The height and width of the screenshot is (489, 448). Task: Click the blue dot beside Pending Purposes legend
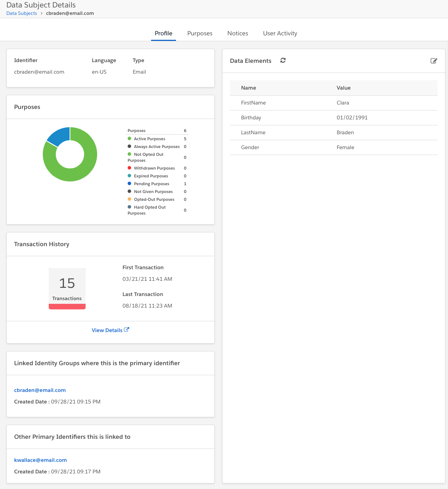pos(129,183)
